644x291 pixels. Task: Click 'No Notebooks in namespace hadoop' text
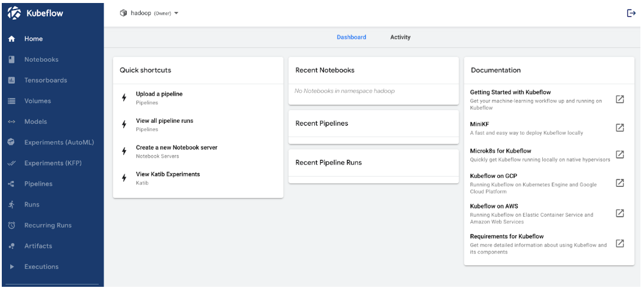click(345, 91)
